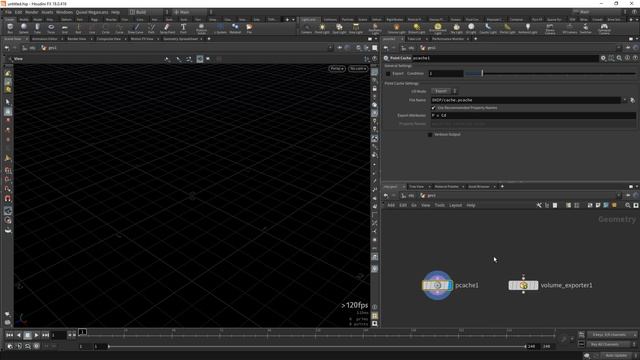Screen dimensions: 640x360
Task: Add a Point Light from the shelf
Action: (x=322, y=28)
